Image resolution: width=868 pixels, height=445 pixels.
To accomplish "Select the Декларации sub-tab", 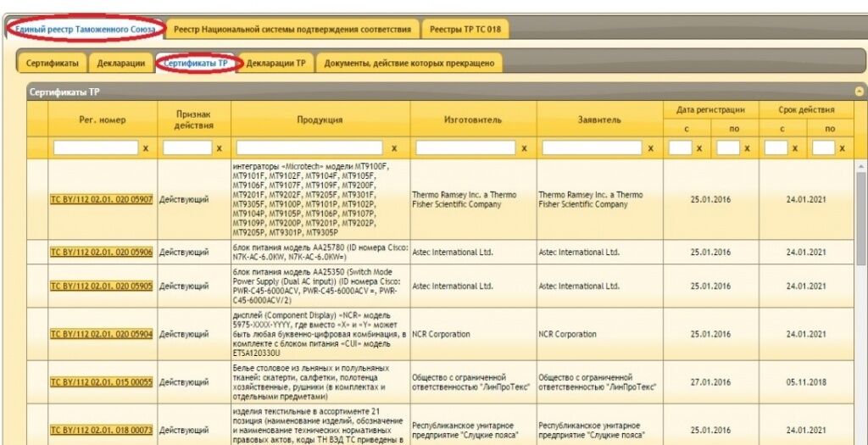I will [120, 63].
